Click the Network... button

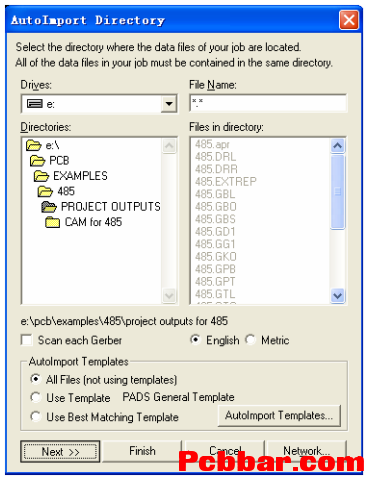click(307, 451)
